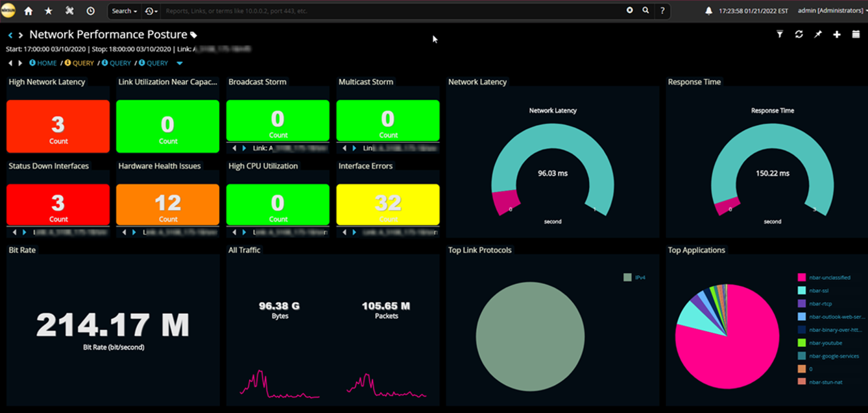Open the orange QUERY breadcrumb
Viewport: 868px width, 413px height.
point(80,64)
